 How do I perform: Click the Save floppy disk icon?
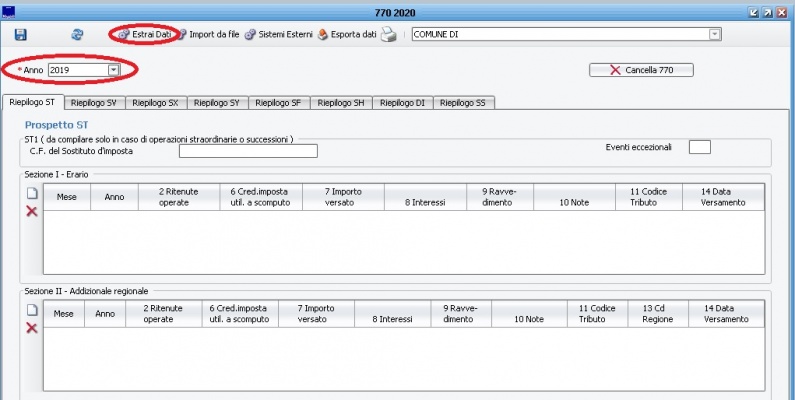20,34
